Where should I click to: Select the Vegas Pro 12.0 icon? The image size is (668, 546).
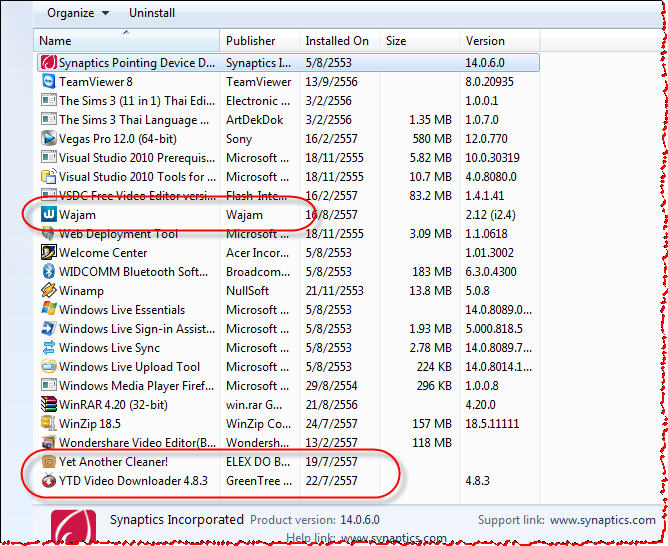pos(48,139)
